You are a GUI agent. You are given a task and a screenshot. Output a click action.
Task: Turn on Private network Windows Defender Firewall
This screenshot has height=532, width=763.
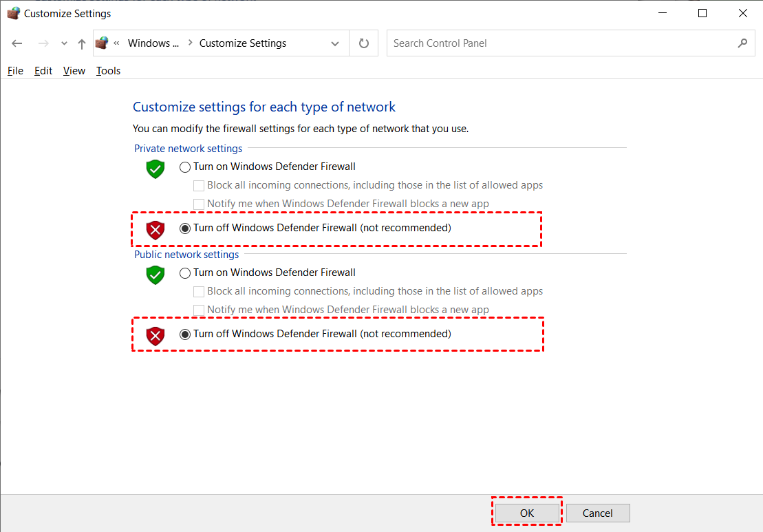point(185,167)
